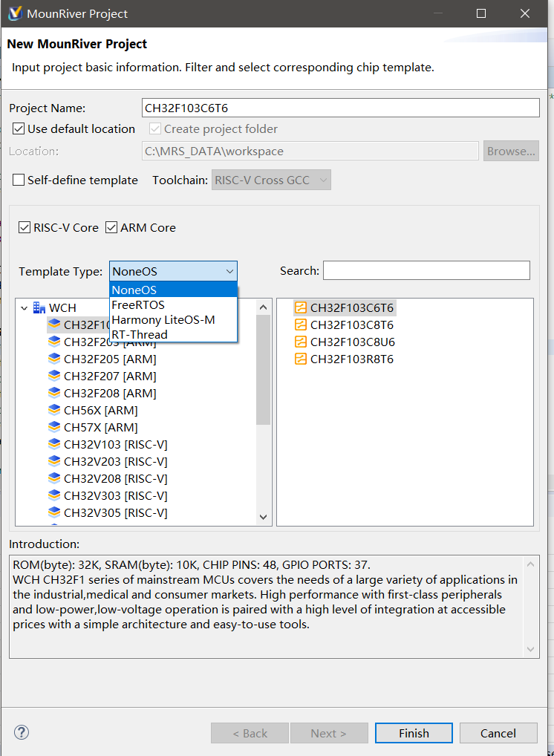This screenshot has width=554, height=756.
Task: Click the Back button
Action: (x=250, y=733)
